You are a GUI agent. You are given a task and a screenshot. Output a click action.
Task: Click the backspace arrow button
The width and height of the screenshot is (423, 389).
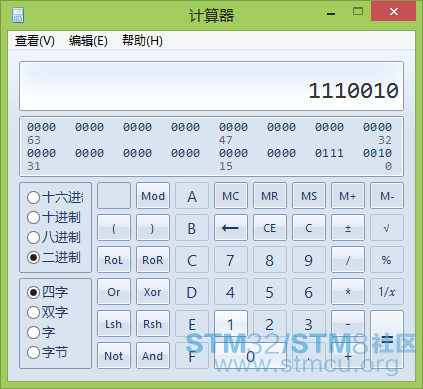231,228
